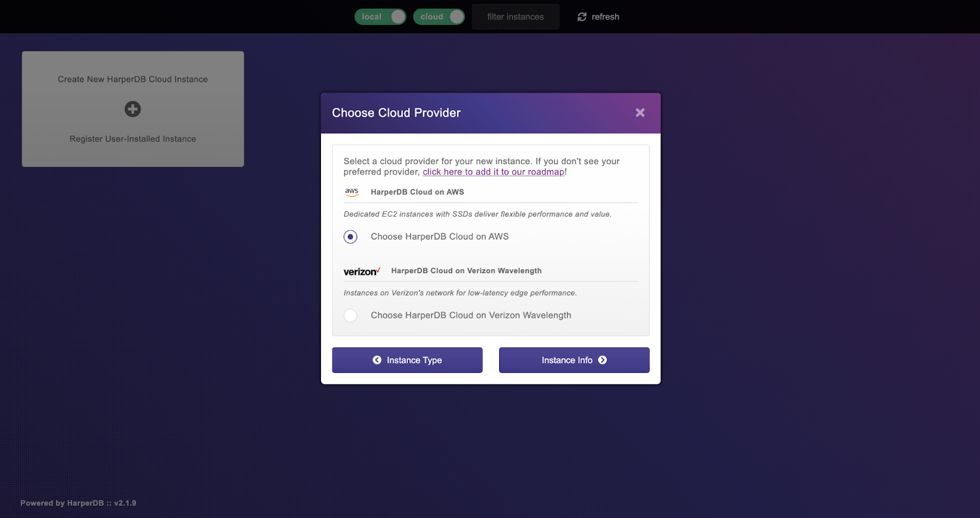Open the add it to our roadmap link
Screen dimensions: 980x518
[494, 172]
